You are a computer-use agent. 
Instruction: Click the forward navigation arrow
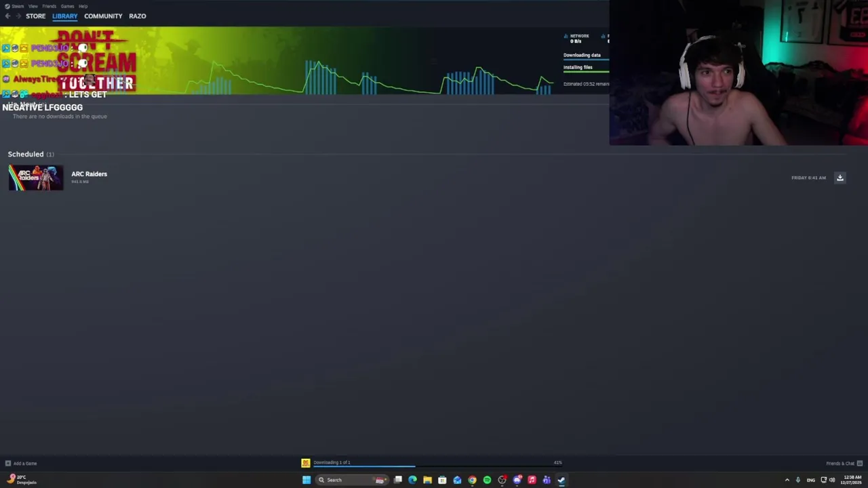18,16
